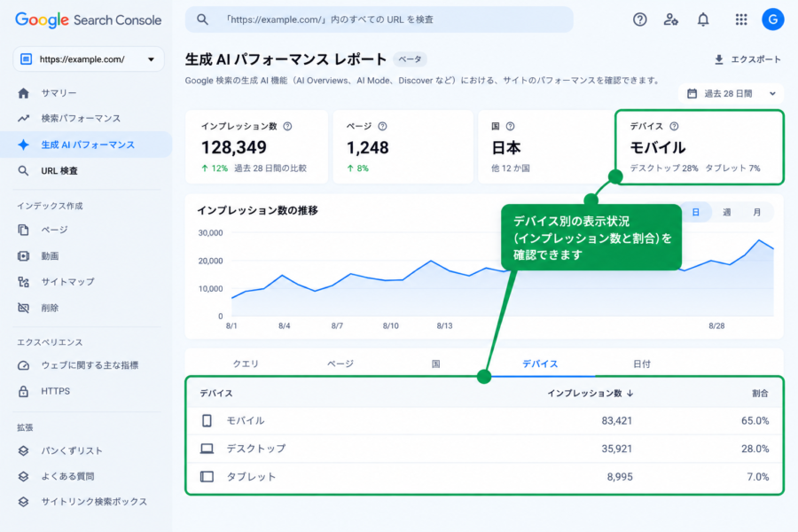Click the Google Search Console logo
This screenshot has width=798, height=532.
(x=88, y=20)
